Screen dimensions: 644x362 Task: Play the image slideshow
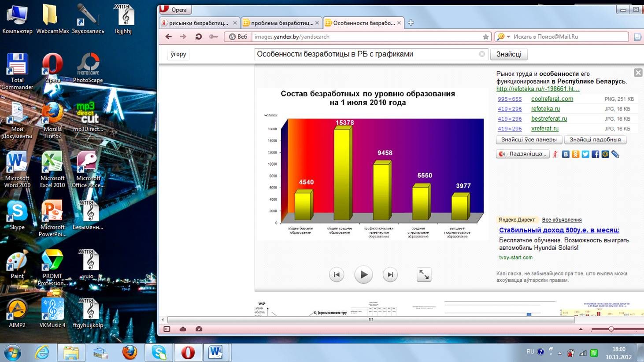coord(363,275)
